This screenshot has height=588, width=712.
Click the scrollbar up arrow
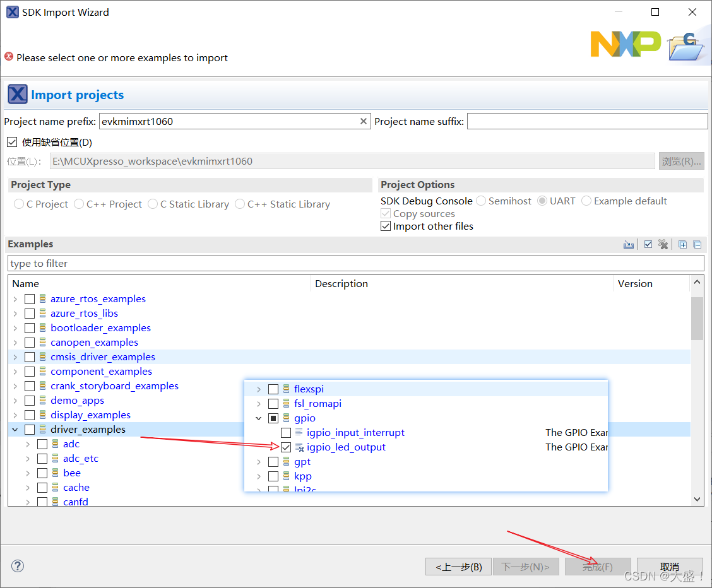(697, 282)
